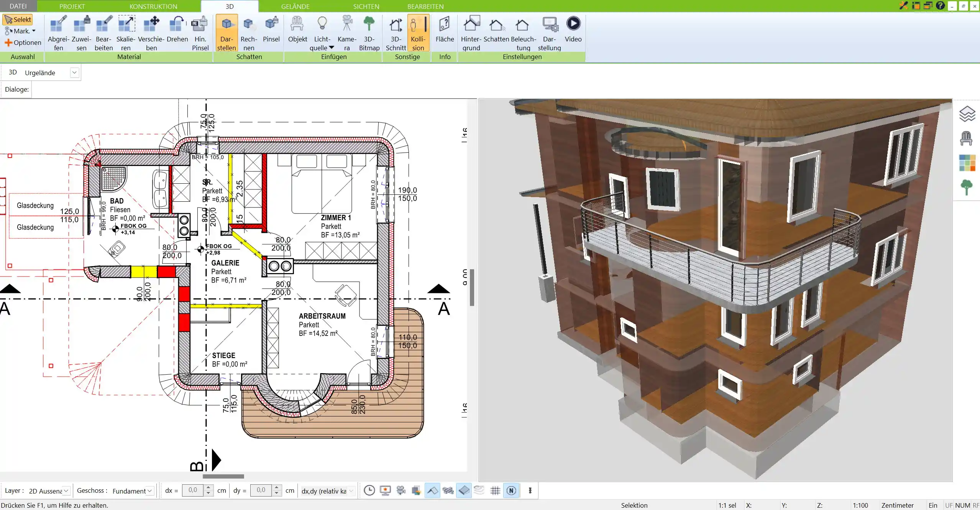Open the KONSTRUKTION tab
The height and width of the screenshot is (510, 980).
tap(153, 6)
